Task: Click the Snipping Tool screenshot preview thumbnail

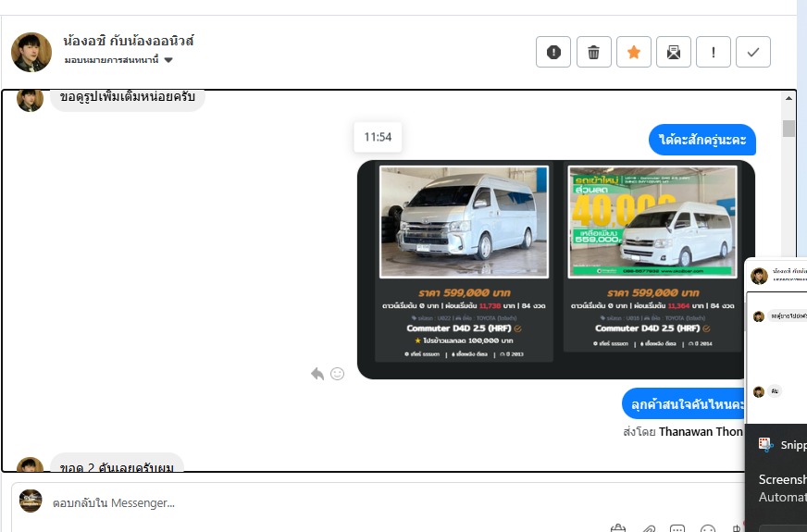Action: pos(776,340)
